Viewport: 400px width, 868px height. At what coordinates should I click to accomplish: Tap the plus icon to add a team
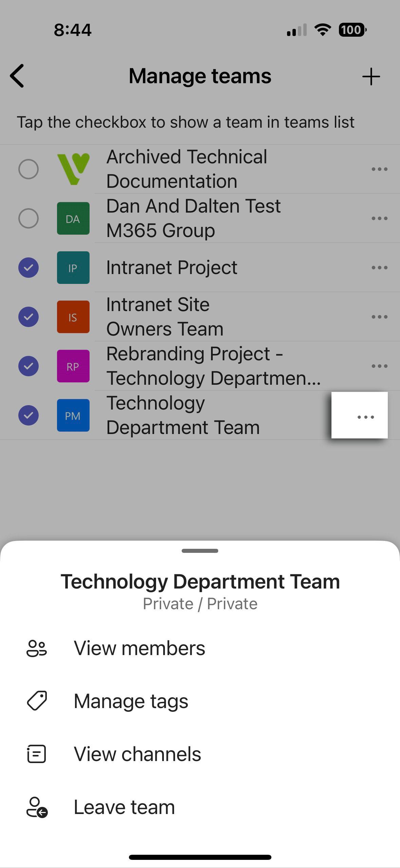pyautogui.click(x=371, y=76)
